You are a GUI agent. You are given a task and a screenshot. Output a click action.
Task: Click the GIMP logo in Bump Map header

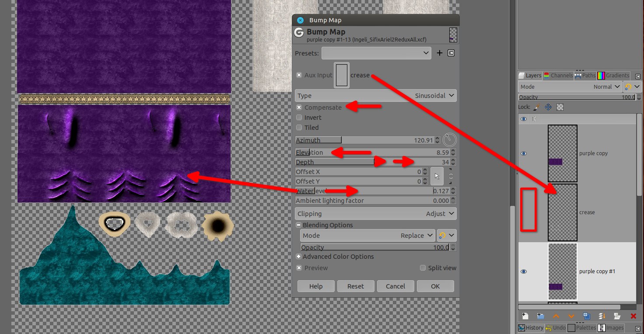(299, 33)
